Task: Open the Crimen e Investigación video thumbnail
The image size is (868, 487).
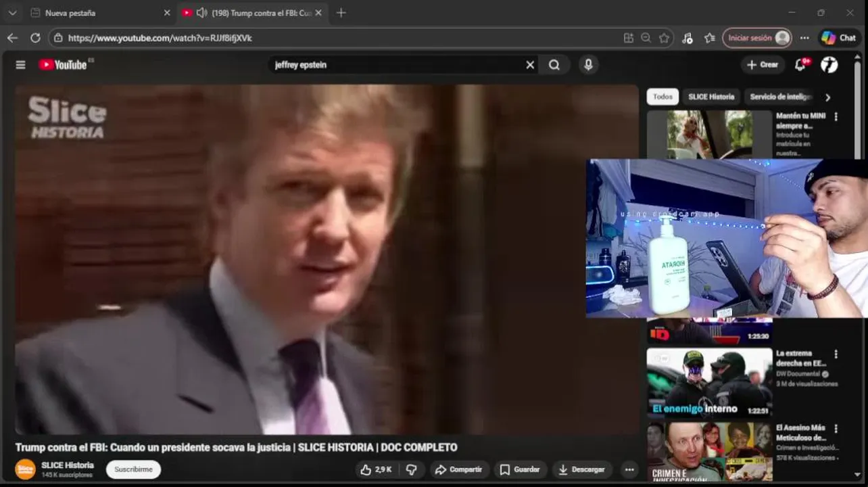Action: pos(709,451)
